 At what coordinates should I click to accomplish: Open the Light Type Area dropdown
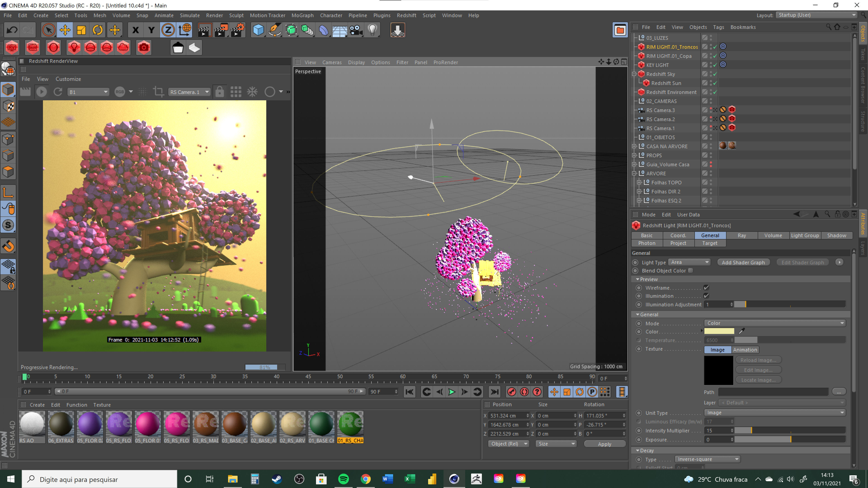click(x=689, y=262)
